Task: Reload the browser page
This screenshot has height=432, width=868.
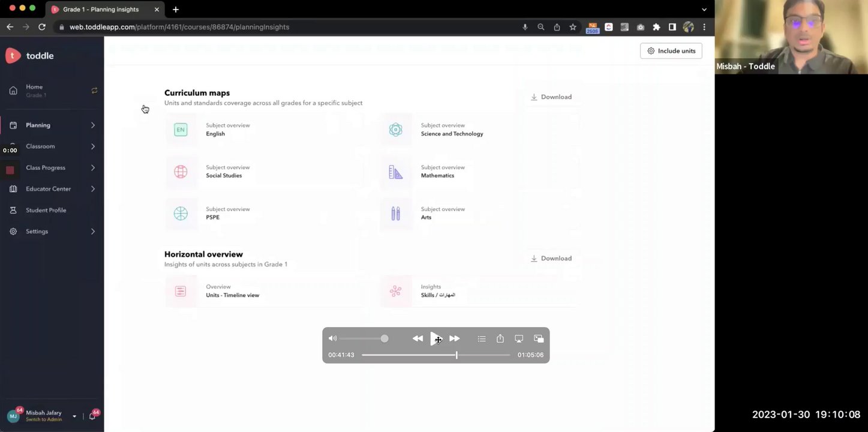Action: (x=42, y=27)
